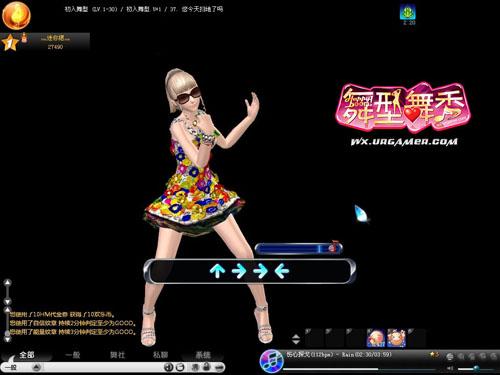Click the globe icon in music player bar
Viewport: 500px width, 375px height.
coord(450,356)
